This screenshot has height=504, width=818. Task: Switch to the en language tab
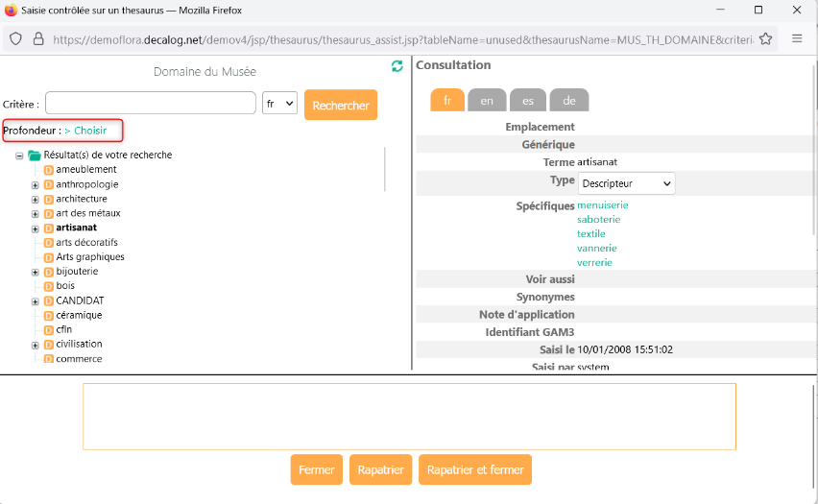coord(487,100)
